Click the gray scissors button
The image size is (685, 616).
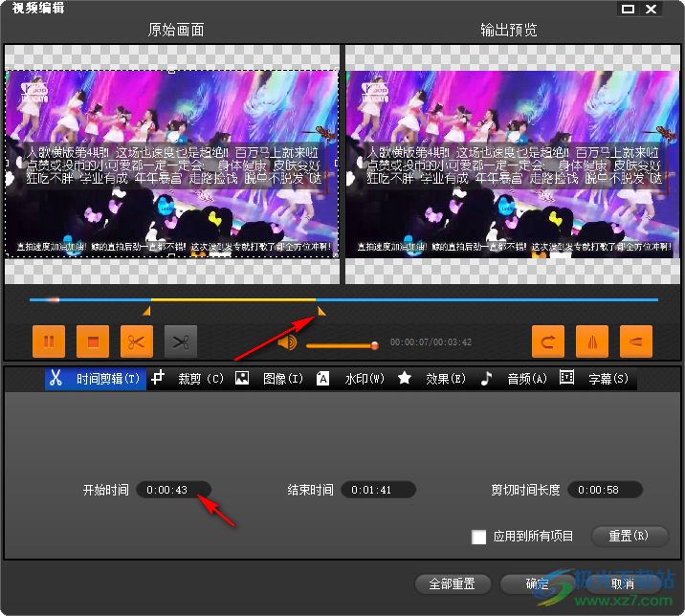point(181,341)
